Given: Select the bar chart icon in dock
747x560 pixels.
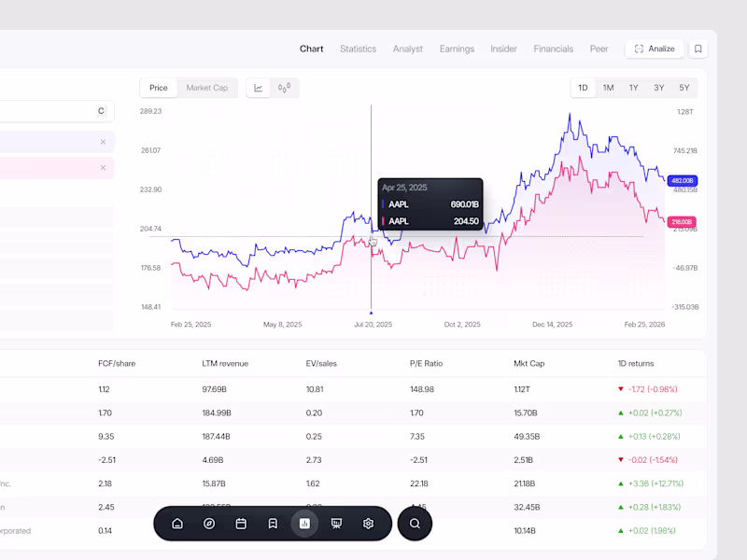Looking at the screenshot, I should pos(304,524).
